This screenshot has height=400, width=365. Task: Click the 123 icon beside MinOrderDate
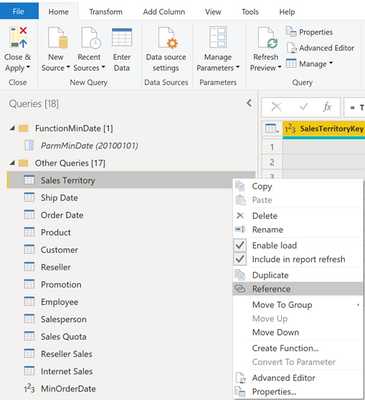click(29, 388)
